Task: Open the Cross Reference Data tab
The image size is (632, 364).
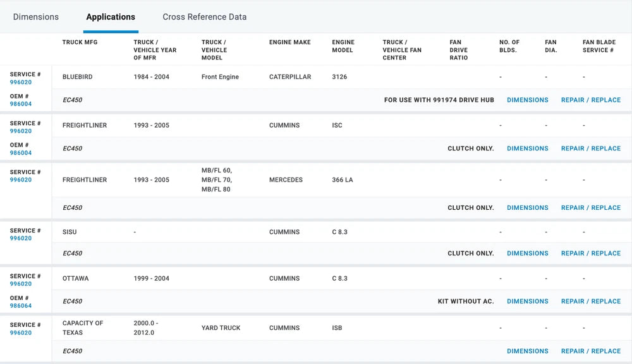Action: pyautogui.click(x=204, y=17)
